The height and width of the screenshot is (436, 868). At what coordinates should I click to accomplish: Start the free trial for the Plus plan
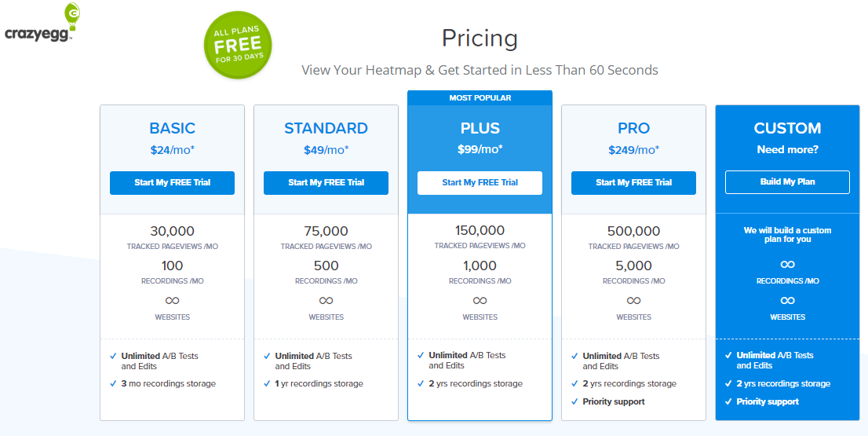click(480, 183)
